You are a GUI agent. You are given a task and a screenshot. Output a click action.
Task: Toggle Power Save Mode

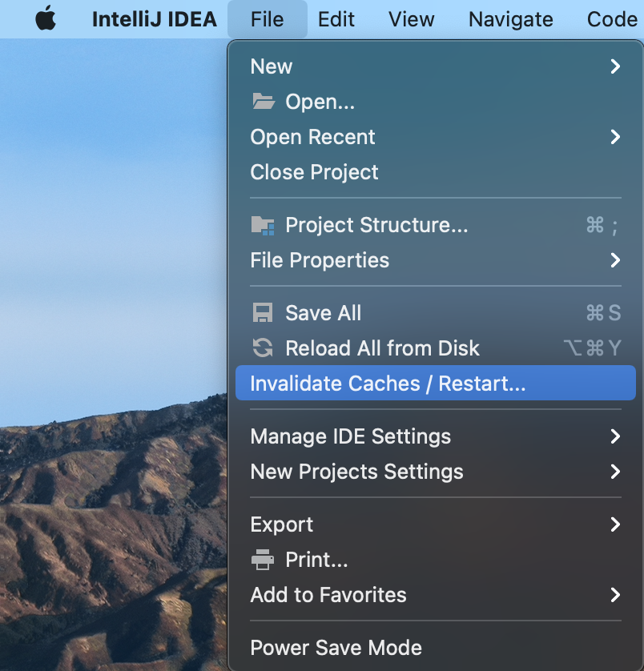tap(436, 648)
